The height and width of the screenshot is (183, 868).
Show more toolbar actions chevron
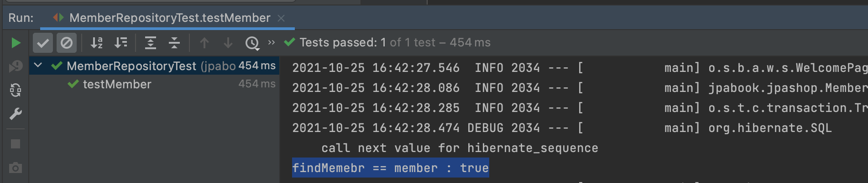[272, 42]
